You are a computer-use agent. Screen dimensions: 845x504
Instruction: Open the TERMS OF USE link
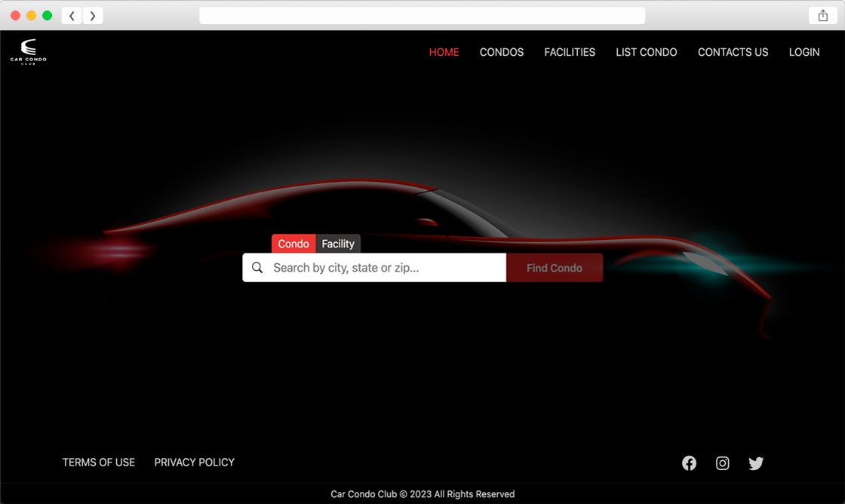pos(99,463)
